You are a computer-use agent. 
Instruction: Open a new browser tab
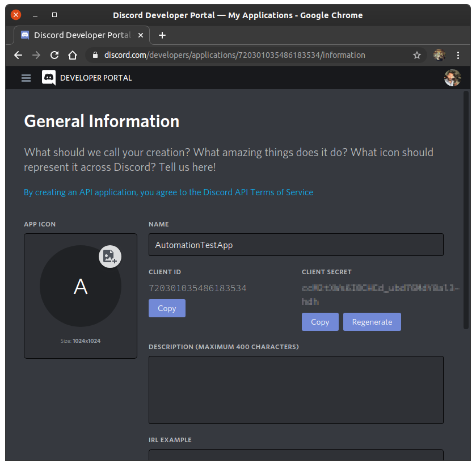pos(162,35)
